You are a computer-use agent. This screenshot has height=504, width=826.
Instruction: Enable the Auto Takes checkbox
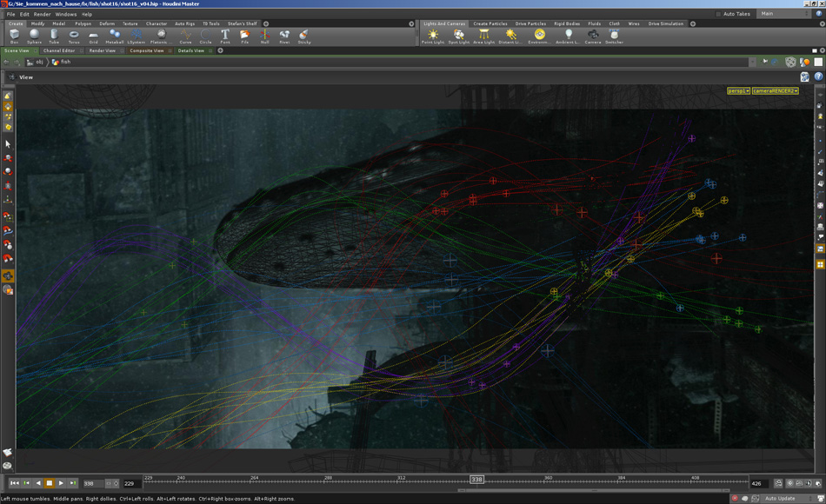(716, 14)
